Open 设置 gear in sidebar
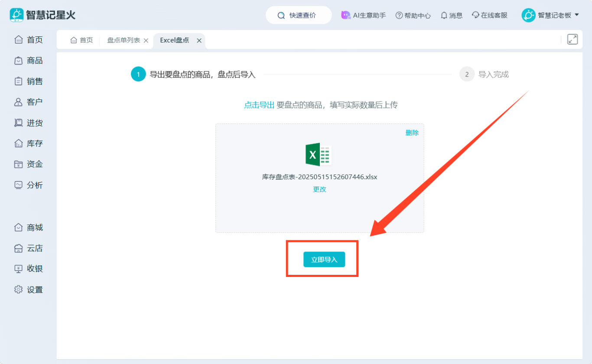This screenshot has width=592, height=364. pos(18,290)
